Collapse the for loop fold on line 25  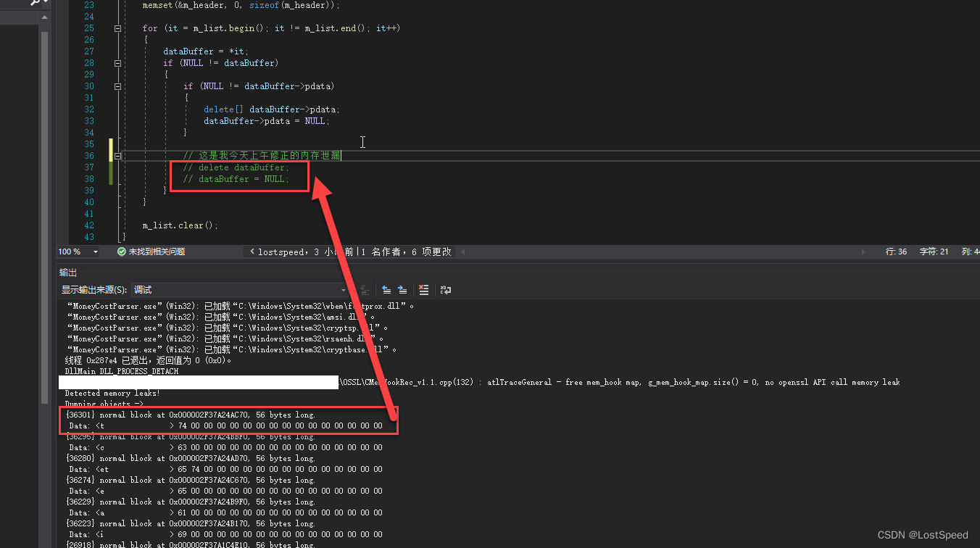(x=117, y=28)
